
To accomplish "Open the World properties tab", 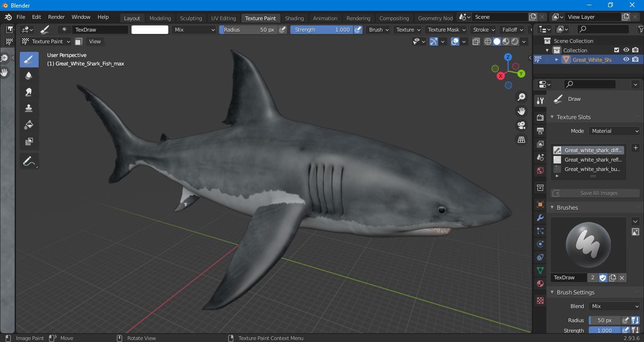I will tap(540, 170).
